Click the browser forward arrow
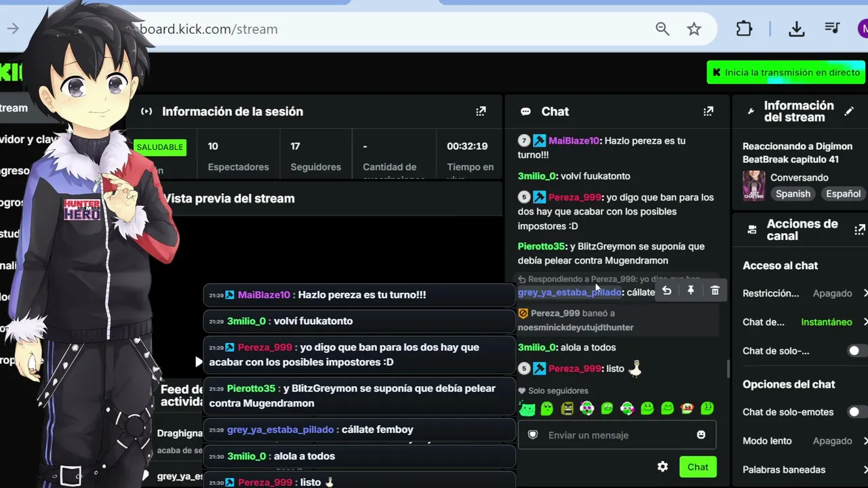This screenshot has height=488, width=868. (x=13, y=28)
